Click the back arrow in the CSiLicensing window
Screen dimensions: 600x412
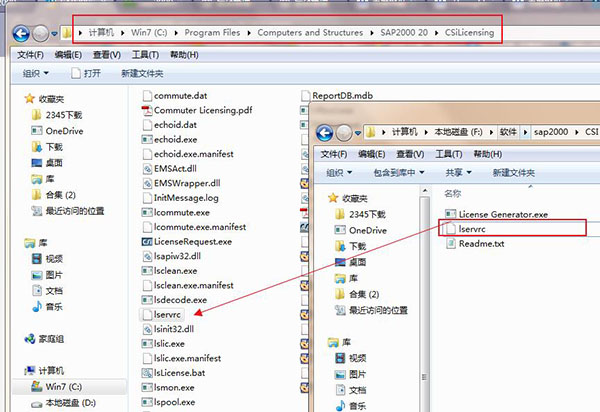click(20, 33)
